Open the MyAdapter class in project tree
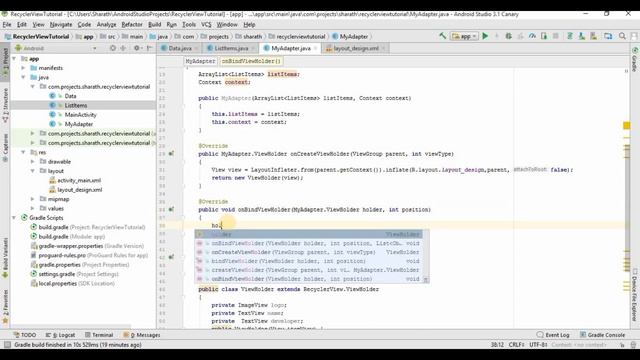Screen dimensions: 640x360 click(x=79, y=124)
